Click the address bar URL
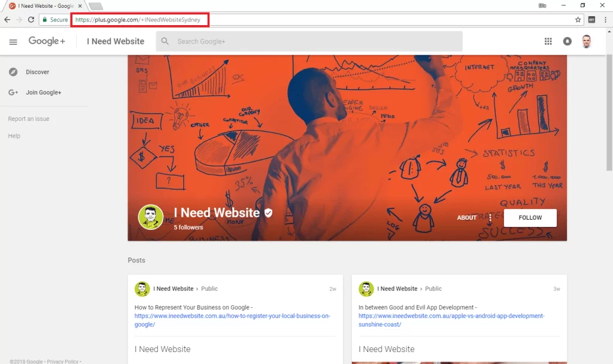 138,20
